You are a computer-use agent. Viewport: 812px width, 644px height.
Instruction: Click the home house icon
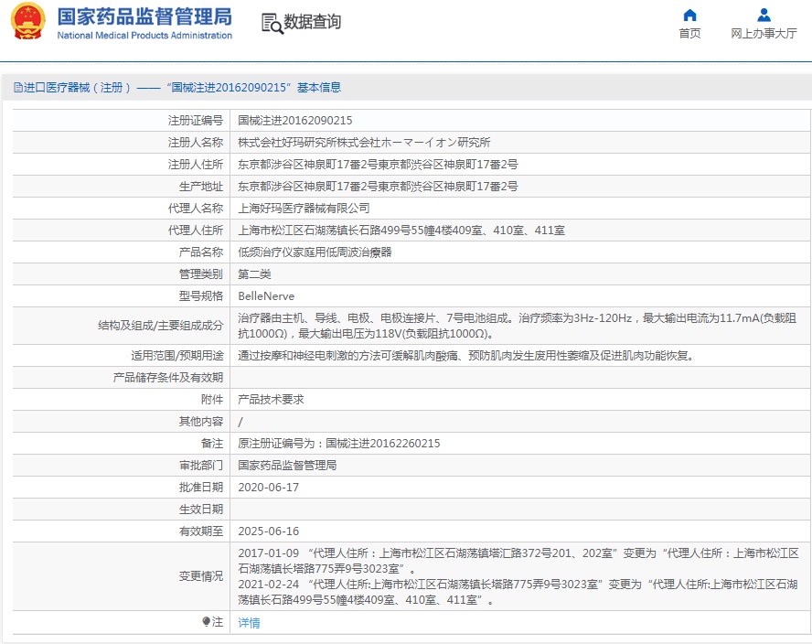click(689, 15)
